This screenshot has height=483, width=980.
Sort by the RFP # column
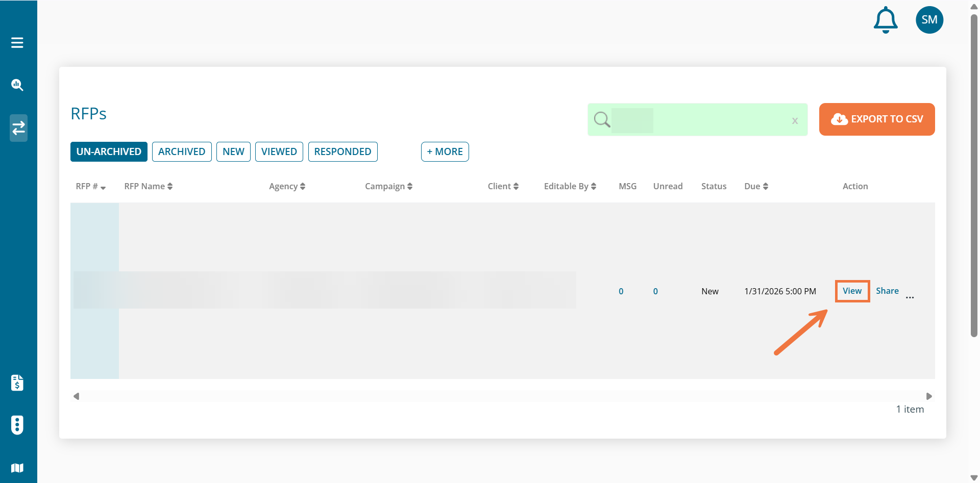(90, 187)
